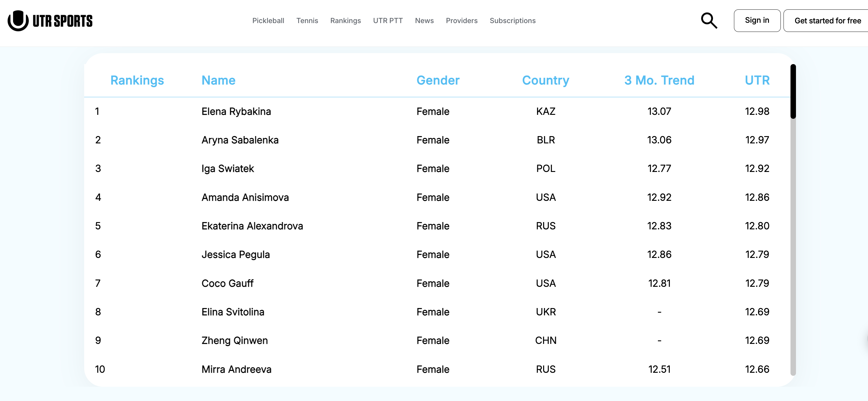The image size is (868, 401).
Task: Click the Country column header
Action: 545,80
